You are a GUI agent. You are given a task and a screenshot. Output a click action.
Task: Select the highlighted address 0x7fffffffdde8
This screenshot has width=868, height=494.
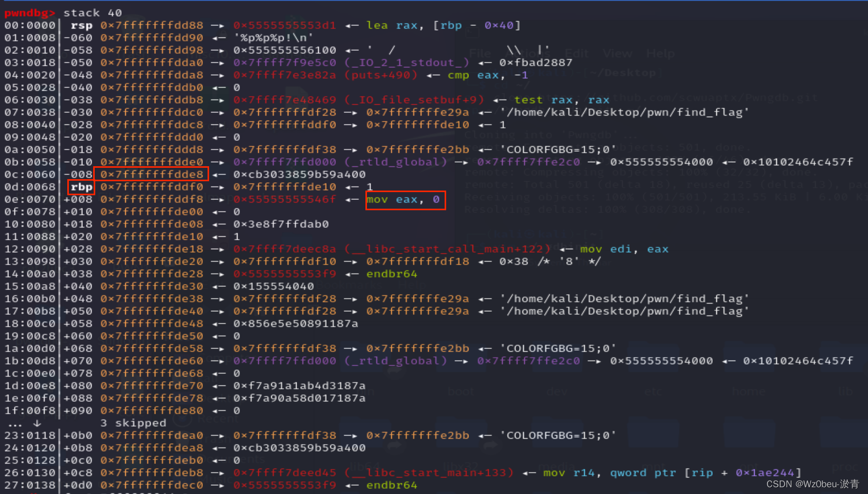coord(151,175)
